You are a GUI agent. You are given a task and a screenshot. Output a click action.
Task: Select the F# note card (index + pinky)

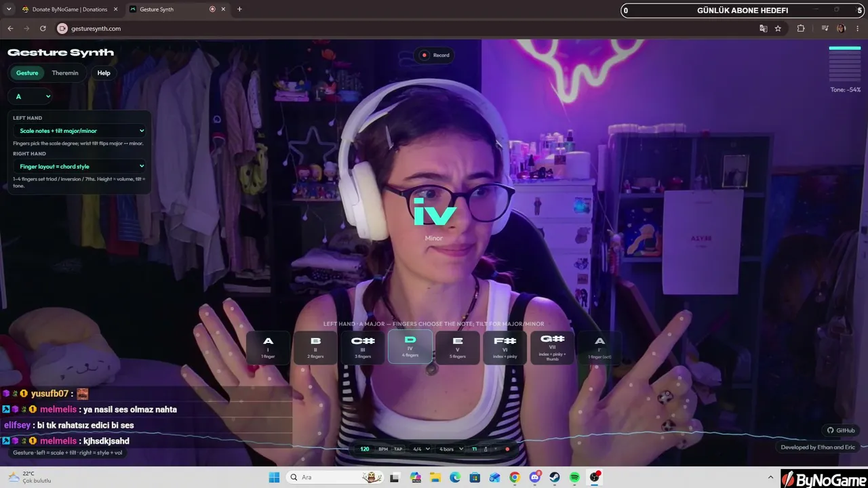(x=505, y=347)
